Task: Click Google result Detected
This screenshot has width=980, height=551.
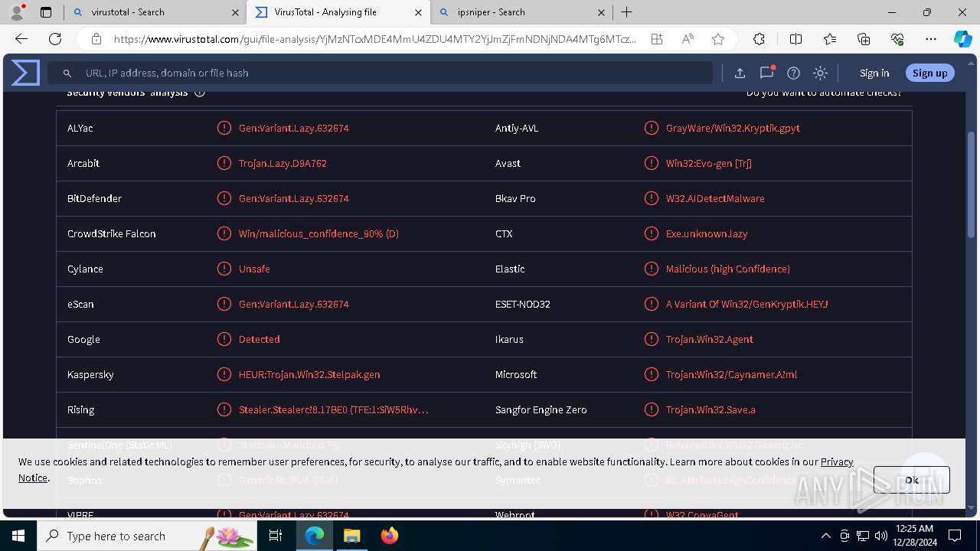Action: 260,339
